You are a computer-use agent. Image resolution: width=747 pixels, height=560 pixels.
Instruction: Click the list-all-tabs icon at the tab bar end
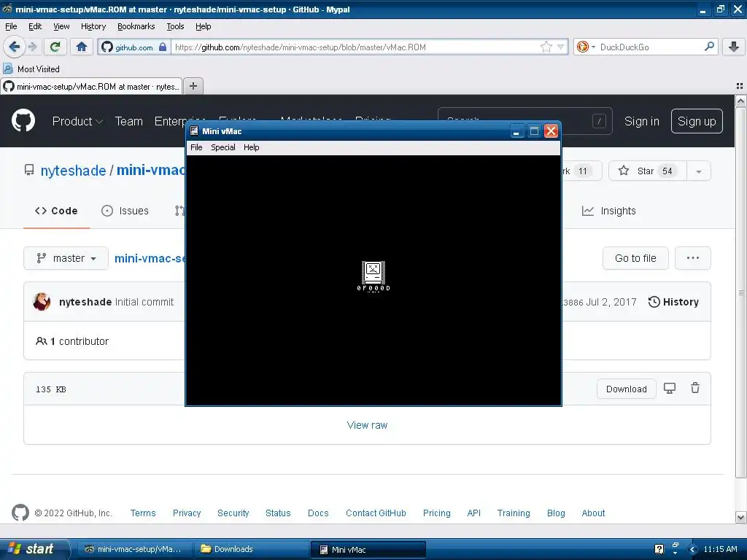(740, 86)
